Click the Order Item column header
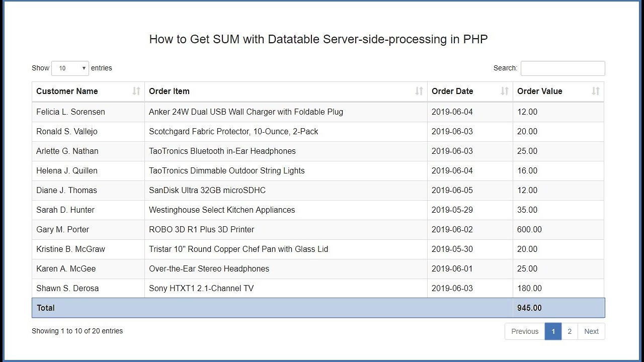 click(286, 91)
